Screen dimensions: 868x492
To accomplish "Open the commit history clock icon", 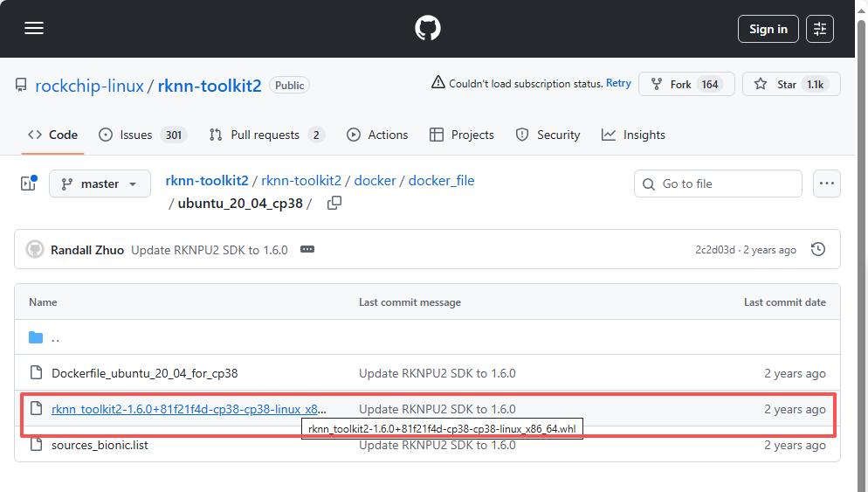I will coord(818,249).
